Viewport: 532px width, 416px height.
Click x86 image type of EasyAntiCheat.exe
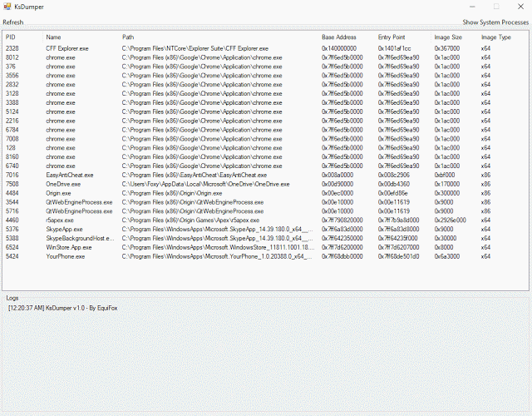[485, 176]
